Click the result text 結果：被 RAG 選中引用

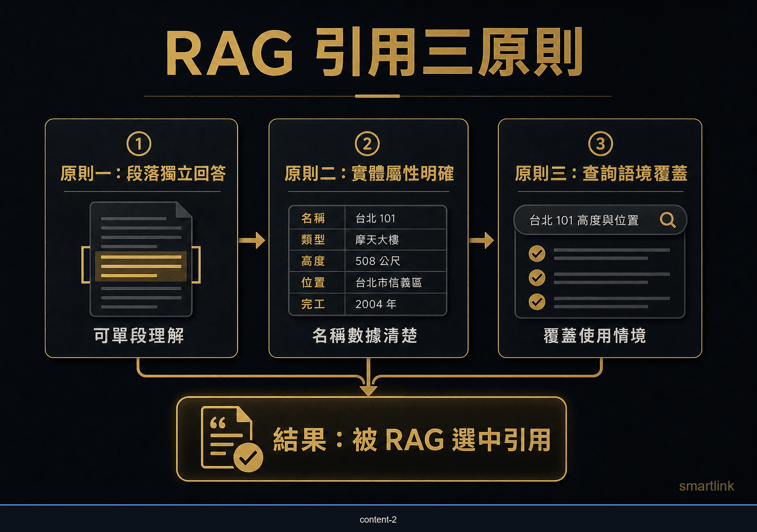(412, 439)
